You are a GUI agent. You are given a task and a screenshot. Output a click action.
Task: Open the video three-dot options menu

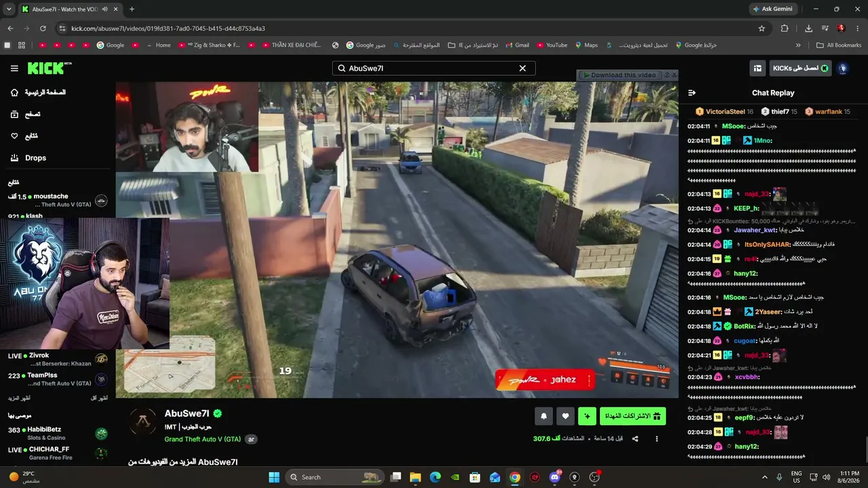pyautogui.click(x=656, y=439)
